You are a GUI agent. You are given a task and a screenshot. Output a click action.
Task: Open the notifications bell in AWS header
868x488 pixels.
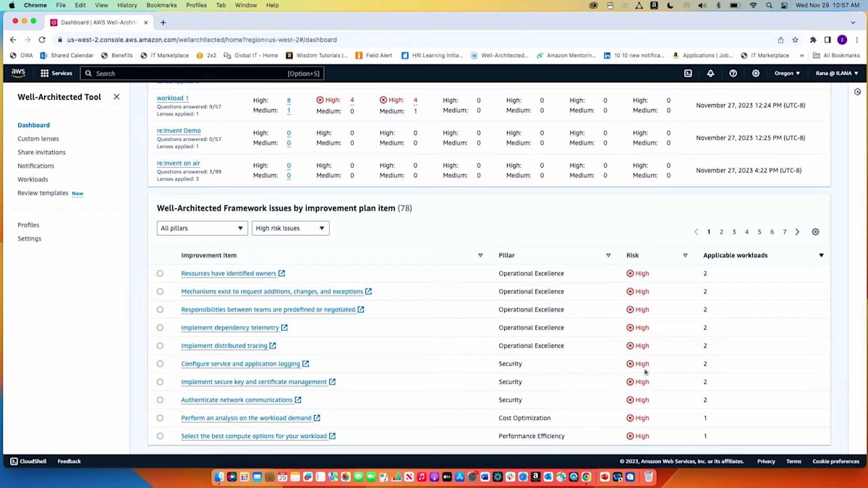[x=710, y=73]
